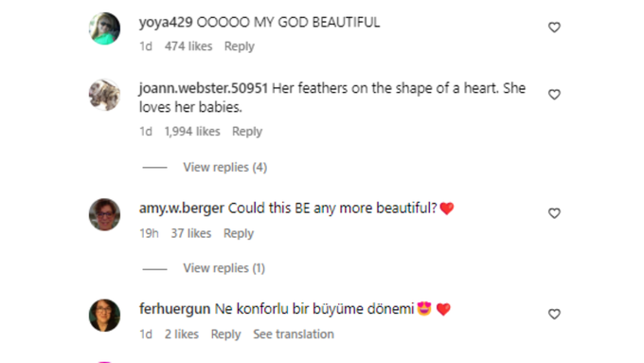Reply to yoya429's comment

coord(239,46)
